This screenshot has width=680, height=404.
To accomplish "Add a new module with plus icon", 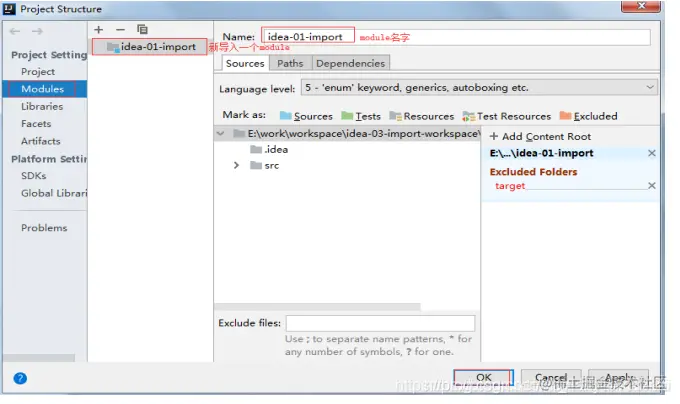I will click(98, 29).
